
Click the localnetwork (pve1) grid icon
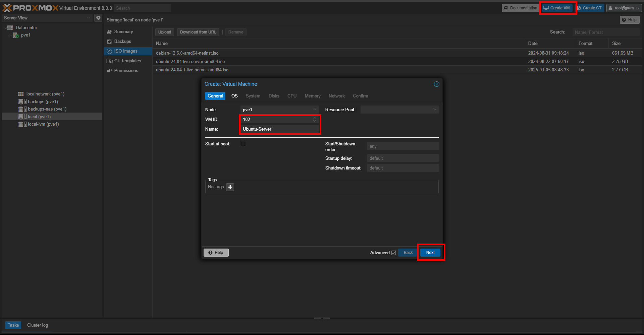click(x=21, y=94)
